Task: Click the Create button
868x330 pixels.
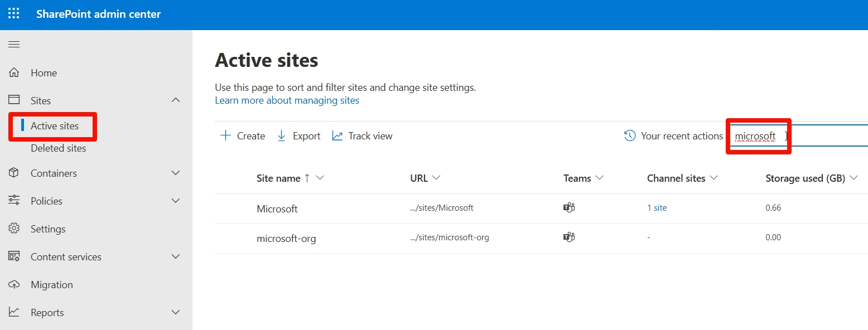Action: click(x=243, y=136)
